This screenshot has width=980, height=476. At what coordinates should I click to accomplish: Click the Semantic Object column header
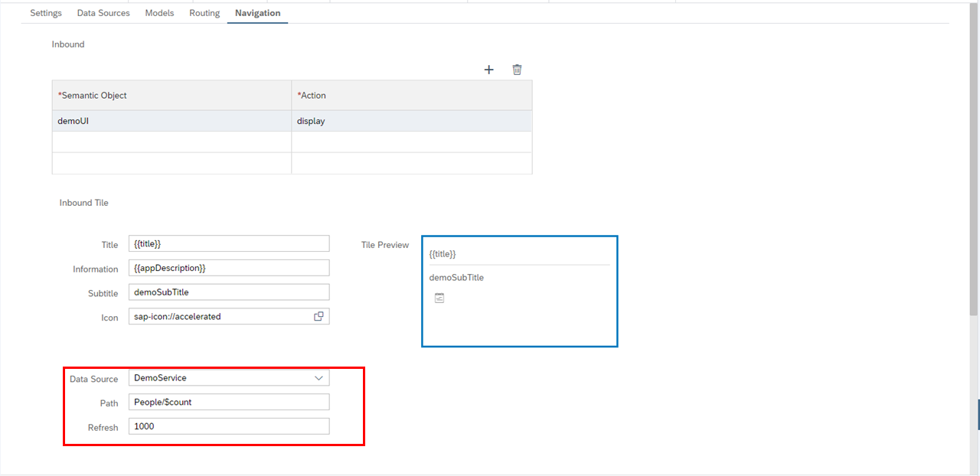(171, 96)
